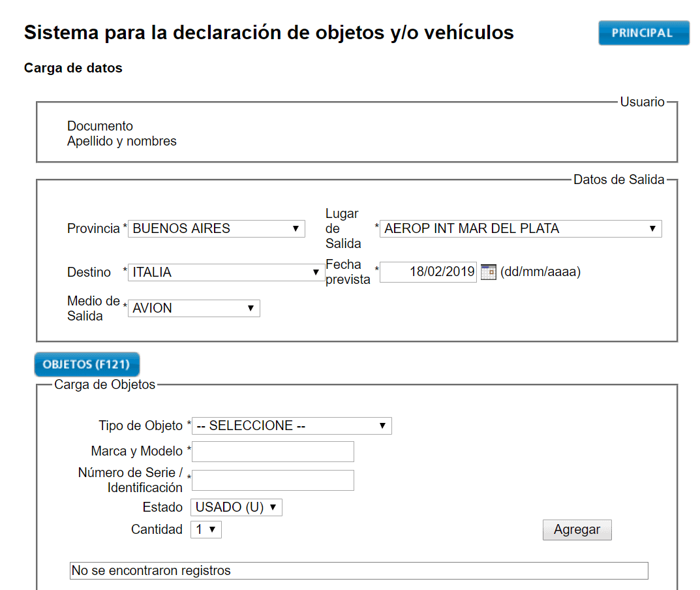Expand the Medio de Salida dropdown (AVION)
Viewport: 700px width, 590px height.
click(x=193, y=308)
